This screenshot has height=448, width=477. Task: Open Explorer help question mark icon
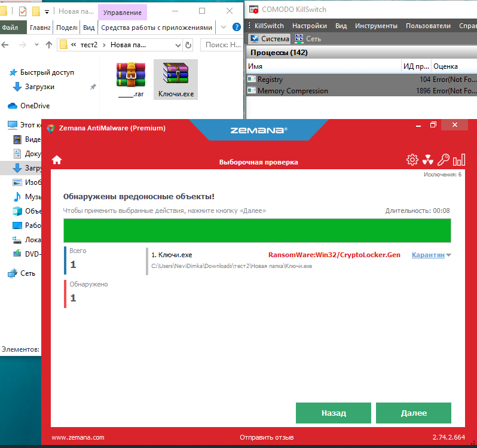point(236,27)
